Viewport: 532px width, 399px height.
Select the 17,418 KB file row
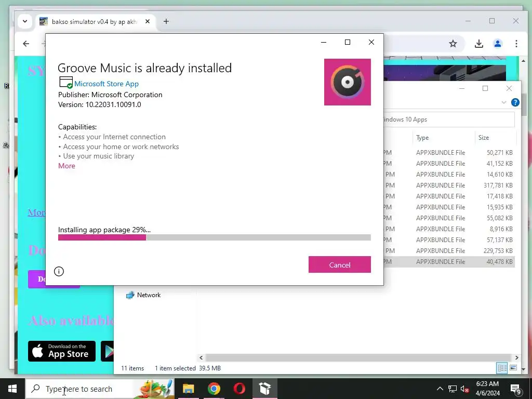coord(448,196)
